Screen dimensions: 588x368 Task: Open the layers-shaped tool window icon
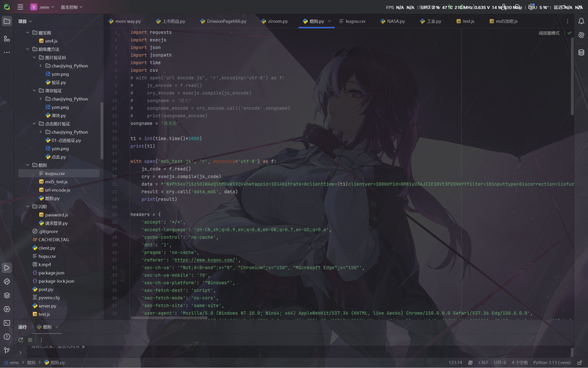(7, 296)
